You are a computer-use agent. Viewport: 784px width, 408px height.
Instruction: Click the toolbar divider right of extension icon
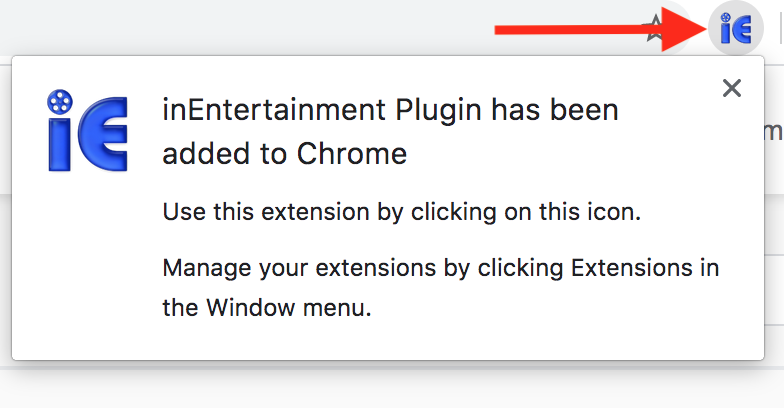(779, 30)
